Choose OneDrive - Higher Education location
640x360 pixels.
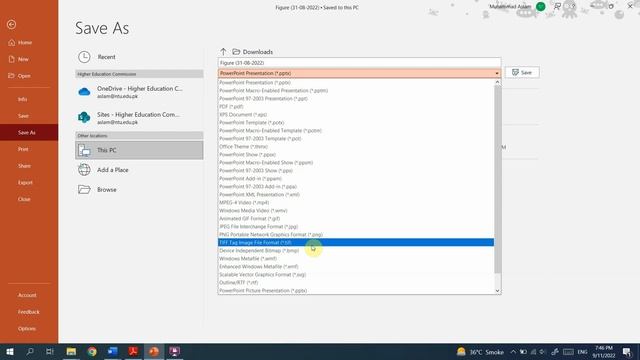coord(139,92)
